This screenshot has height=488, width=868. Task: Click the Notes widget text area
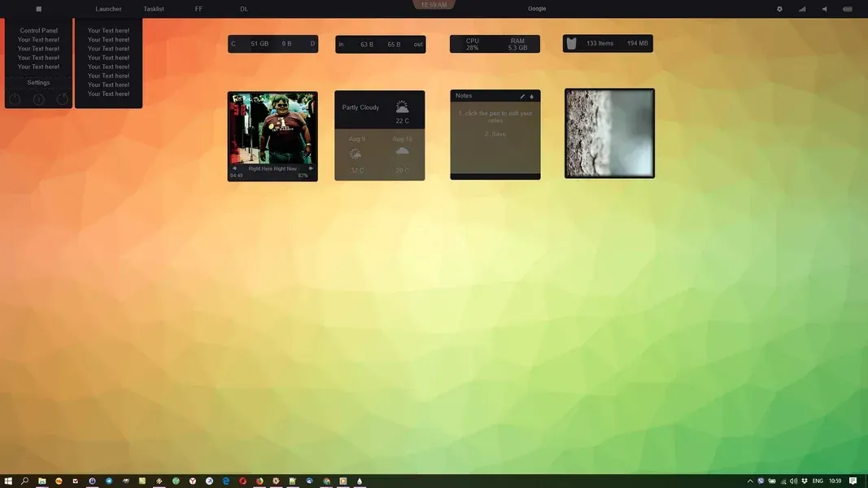[x=495, y=137]
